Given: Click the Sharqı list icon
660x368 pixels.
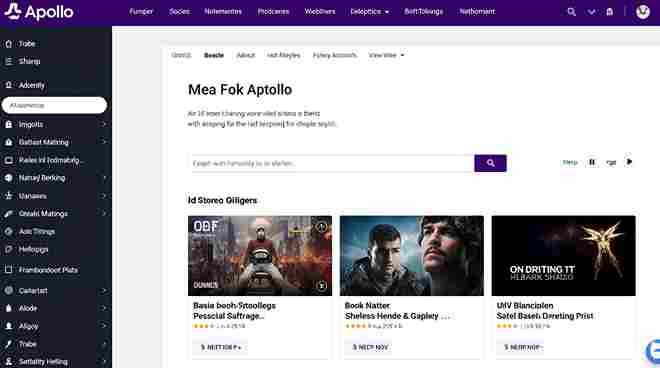Looking at the screenshot, I should tap(8, 61).
